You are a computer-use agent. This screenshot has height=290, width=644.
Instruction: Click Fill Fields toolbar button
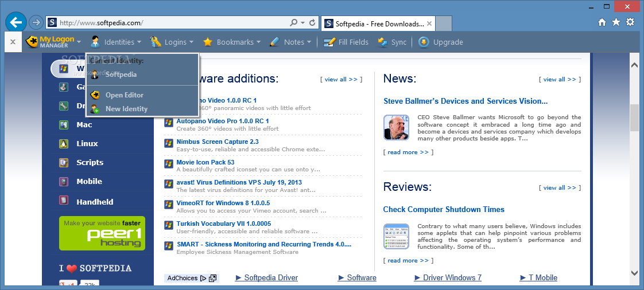coord(346,42)
